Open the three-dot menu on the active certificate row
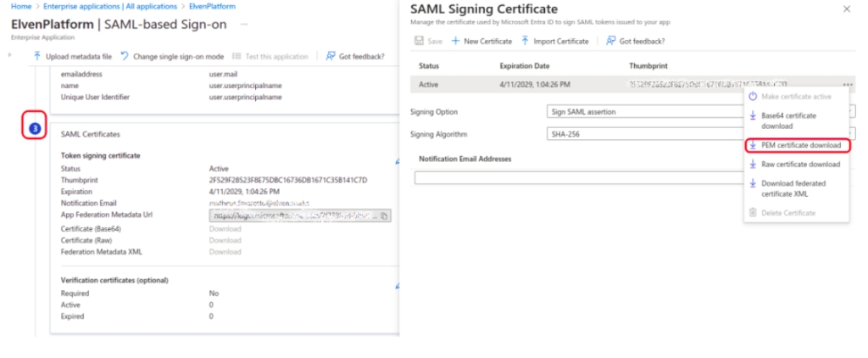Viewport: 868px width, 358px height. 848,85
